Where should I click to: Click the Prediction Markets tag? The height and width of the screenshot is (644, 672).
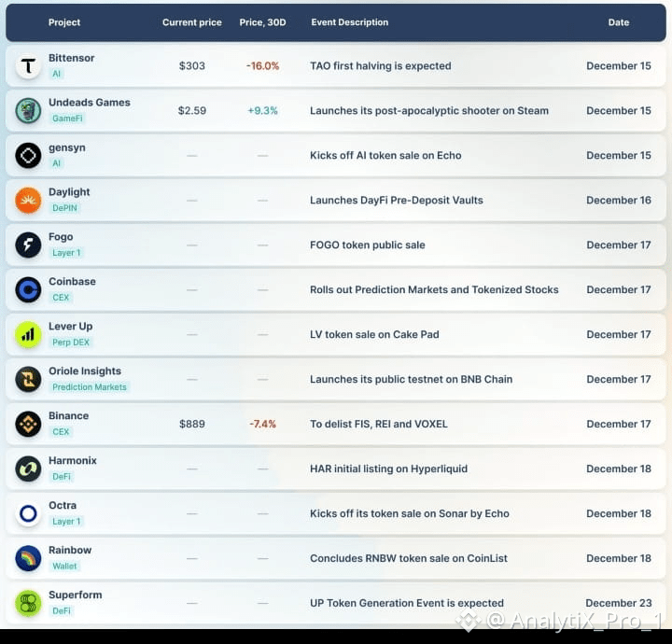(x=90, y=387)
